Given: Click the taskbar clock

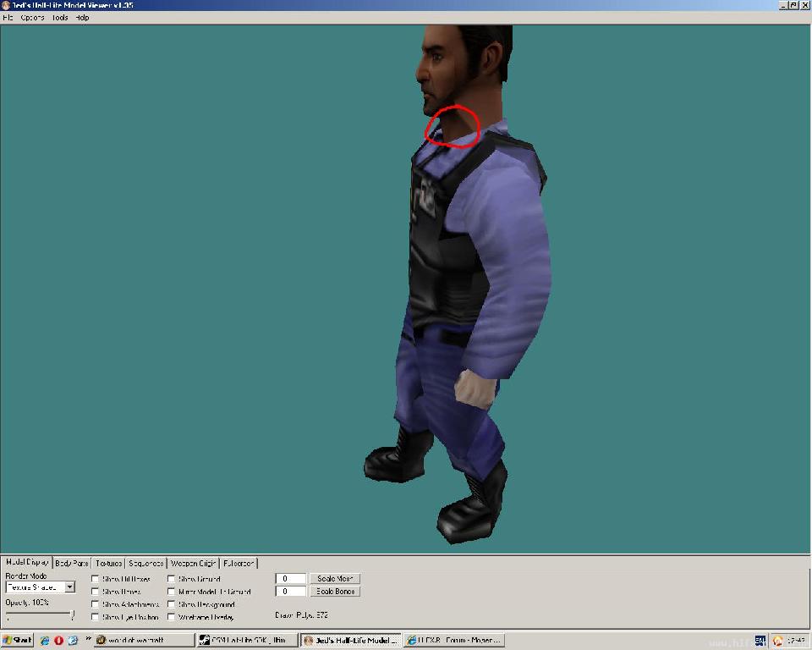Looking at the screenshot, I should point(796,642).
